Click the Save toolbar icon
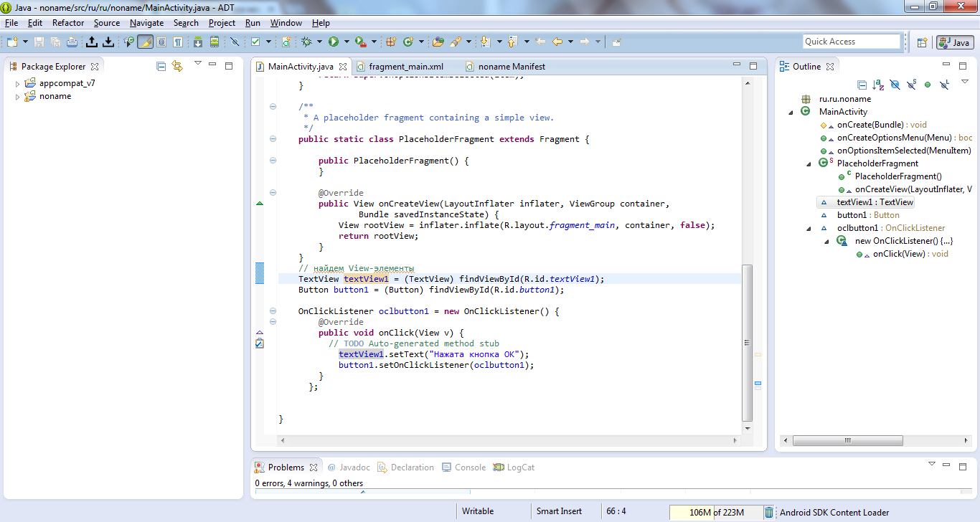Image resolution: width=980 pixels, height=522 pixels. tap(39, 42)
